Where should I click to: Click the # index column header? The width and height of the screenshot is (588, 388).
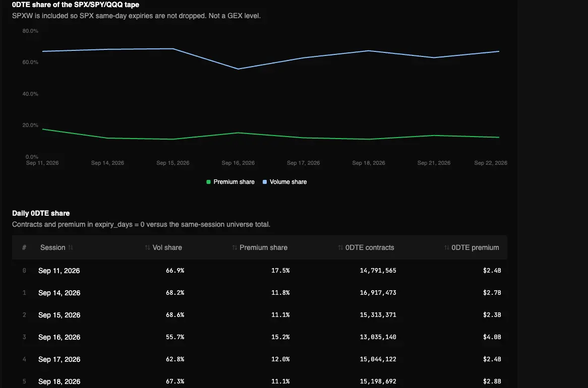[x=24, y=247]
